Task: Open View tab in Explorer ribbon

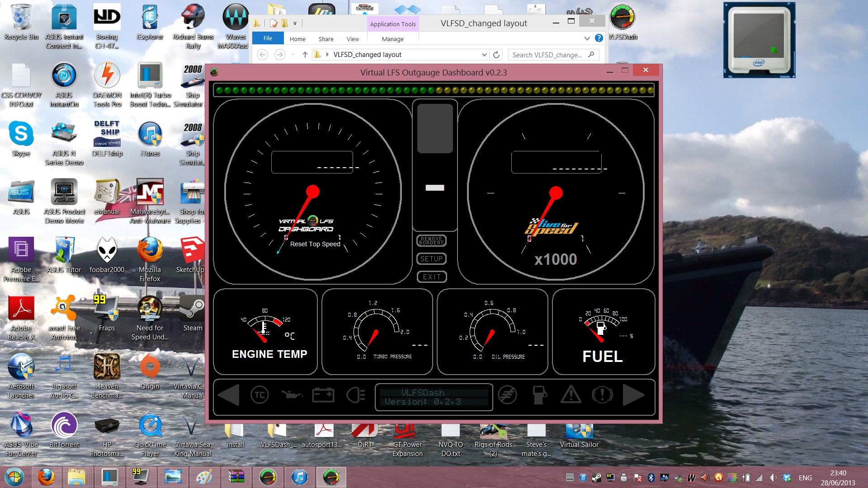Action: [x=353, y=39]
